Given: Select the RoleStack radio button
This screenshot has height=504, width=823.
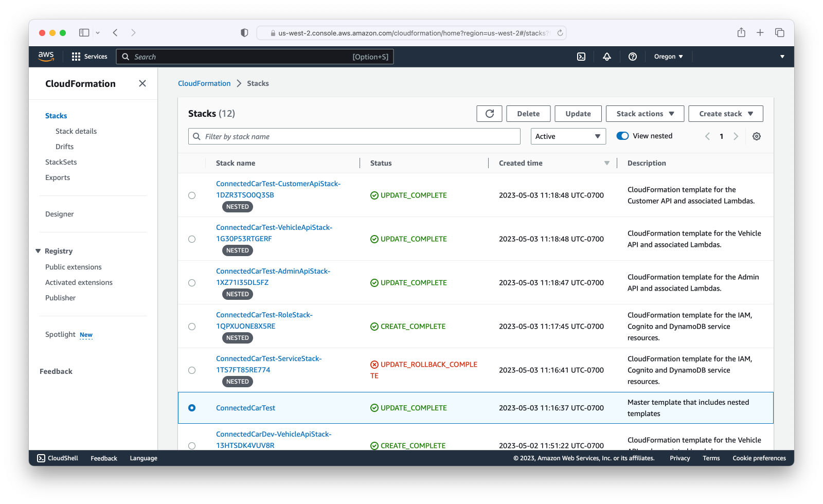Looking at the screenshot, I should pos(192,327).
